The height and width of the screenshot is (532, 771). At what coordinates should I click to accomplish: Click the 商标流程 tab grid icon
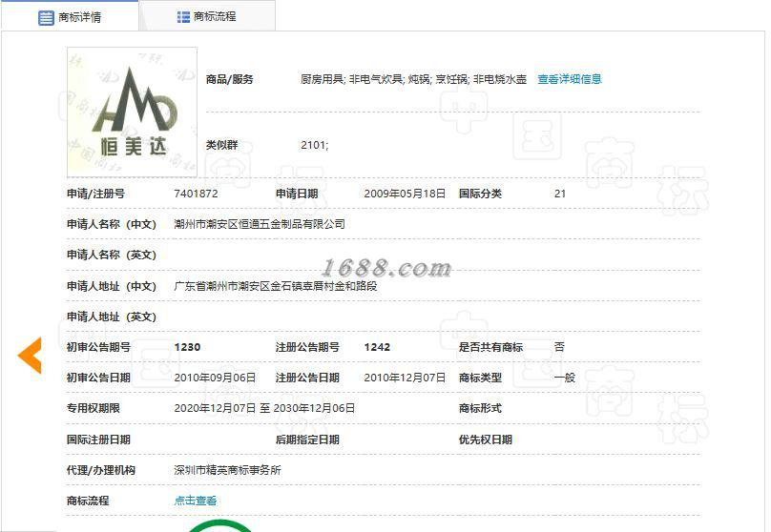[x=183, y=17]
